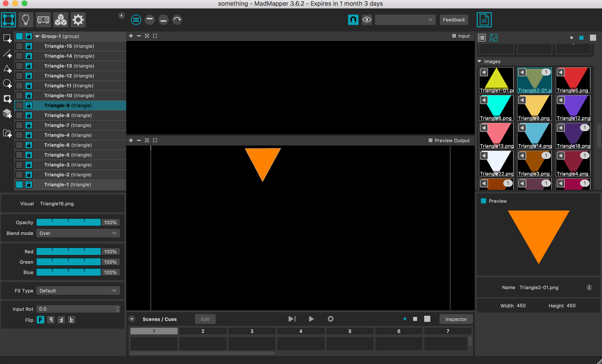Click the media browser panel icon
The height and width of the screenshot is (364, 602).
click(x=494, y=37)
